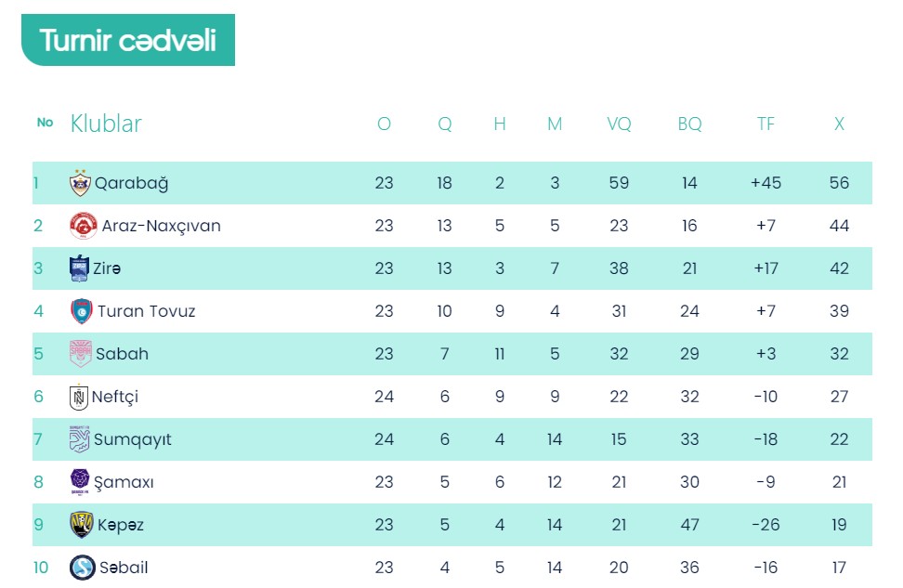The width and height of the screenshot is (903, 588).
Task: Open the Şamaxı purple badge
Action: point(80,482)
